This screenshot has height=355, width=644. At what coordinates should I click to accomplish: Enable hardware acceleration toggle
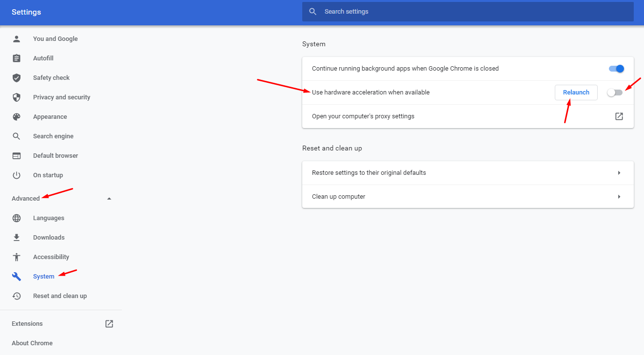click(x=615, y=93)
